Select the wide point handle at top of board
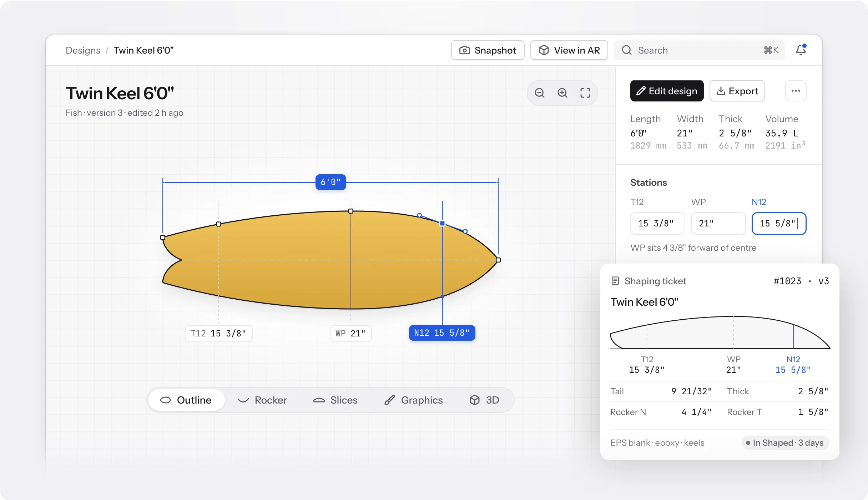The height and width of the screenshot is (500, 868). (351, 211)
